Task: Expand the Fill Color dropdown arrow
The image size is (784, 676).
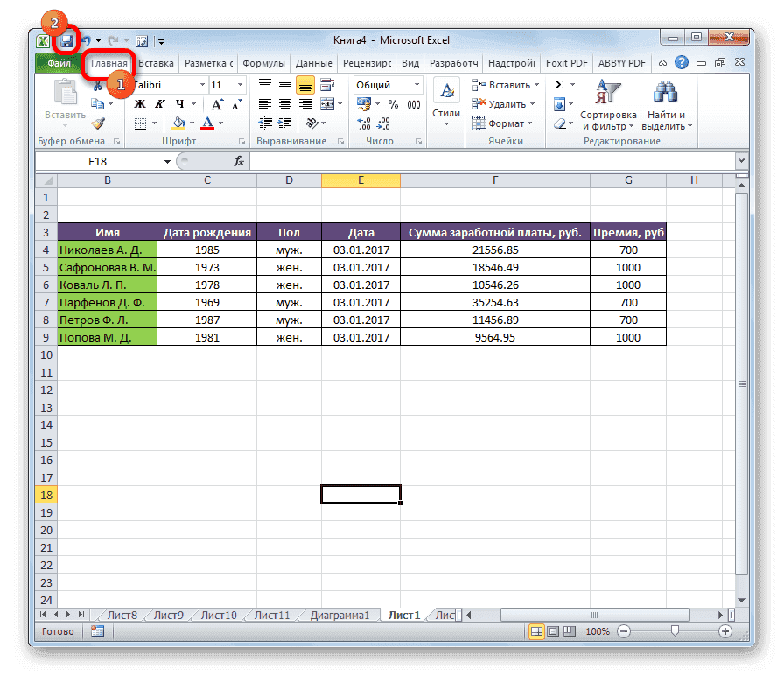Action: click(x=191, y=122)
